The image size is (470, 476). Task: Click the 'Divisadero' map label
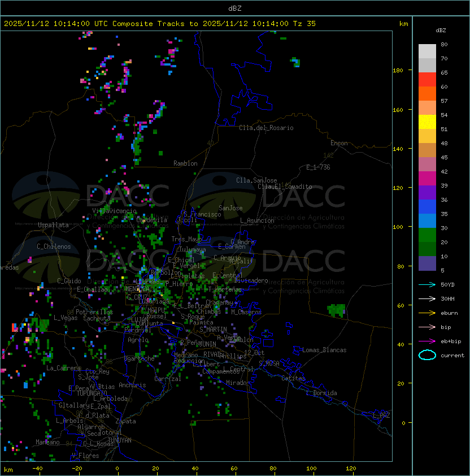pos(251,280)
